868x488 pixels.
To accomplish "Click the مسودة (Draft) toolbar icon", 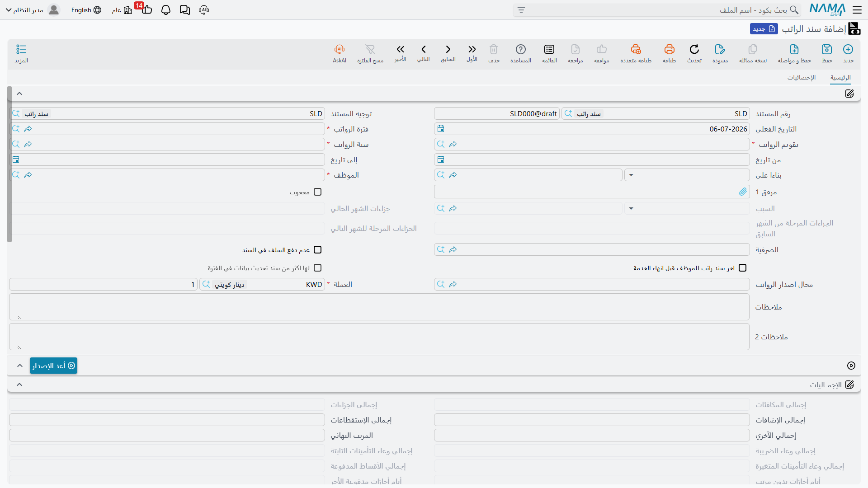I will tap(720, 49).
